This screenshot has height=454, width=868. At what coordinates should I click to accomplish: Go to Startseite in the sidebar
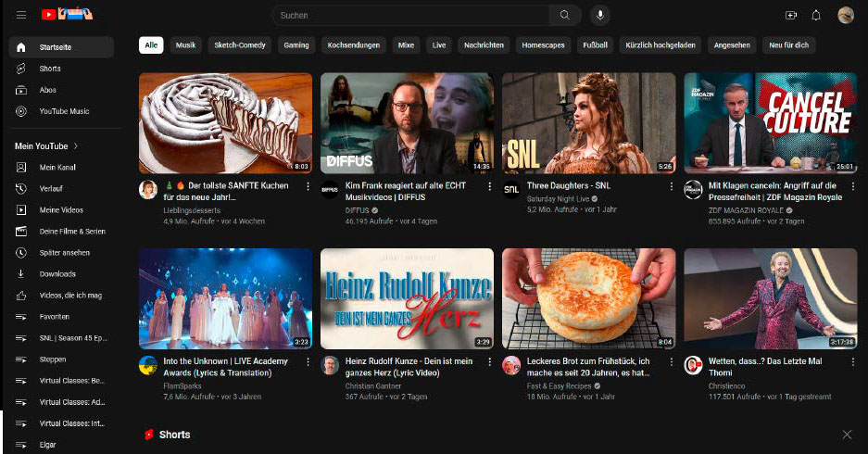[61, 47]
